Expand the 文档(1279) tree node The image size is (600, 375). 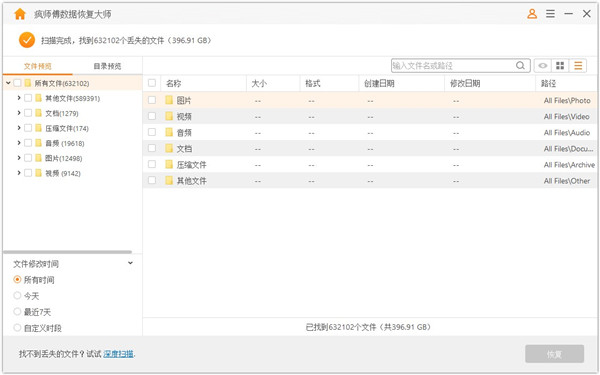click(x=19, y=113)
